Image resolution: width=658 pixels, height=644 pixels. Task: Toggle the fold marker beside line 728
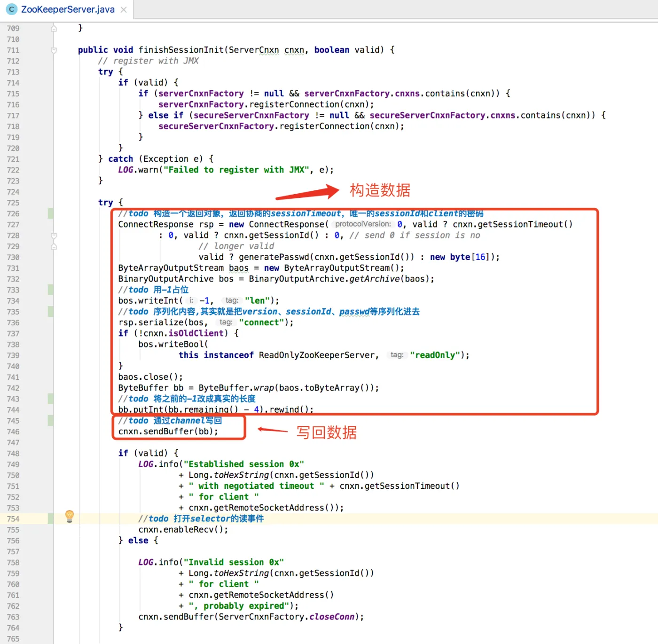54,236
